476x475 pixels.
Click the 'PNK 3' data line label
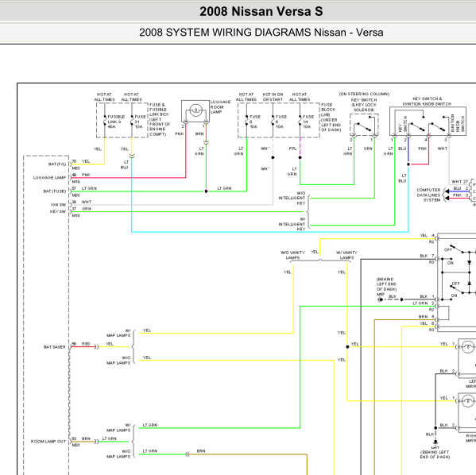461,195
